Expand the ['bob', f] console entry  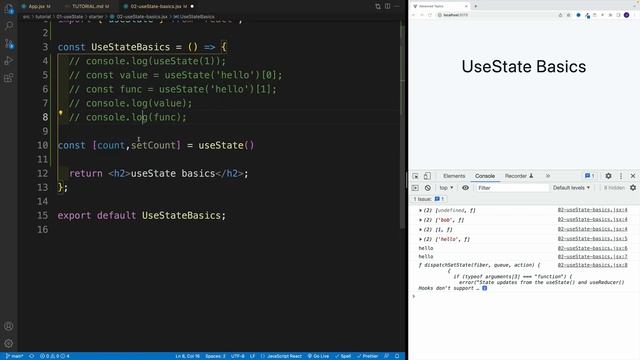(x=420, y=220)
